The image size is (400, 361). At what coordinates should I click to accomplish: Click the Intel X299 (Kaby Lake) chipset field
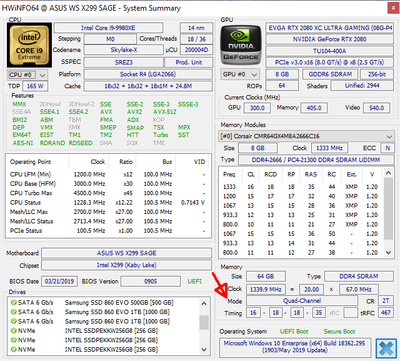tap(126, 265)
